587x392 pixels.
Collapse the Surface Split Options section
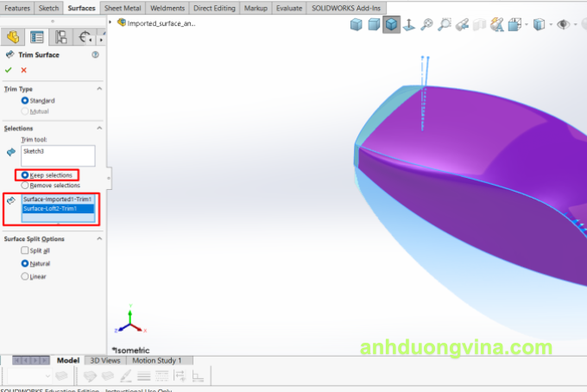(x=99, y=239)
